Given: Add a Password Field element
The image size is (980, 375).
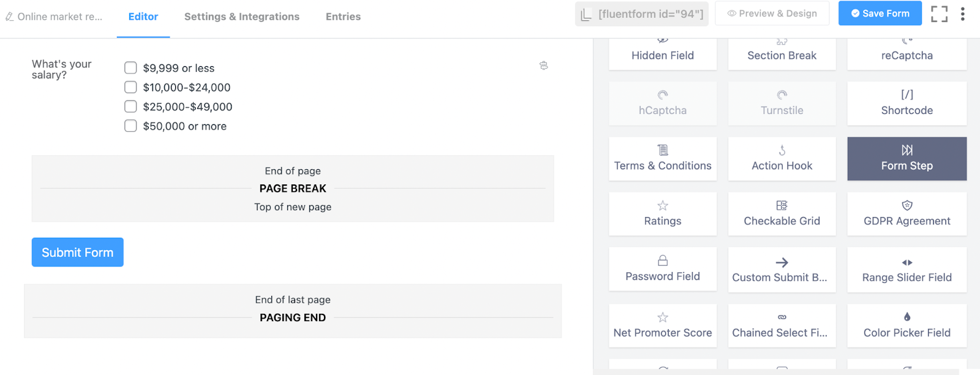Looking at the screenshot, I should click(x=662, y=269).
